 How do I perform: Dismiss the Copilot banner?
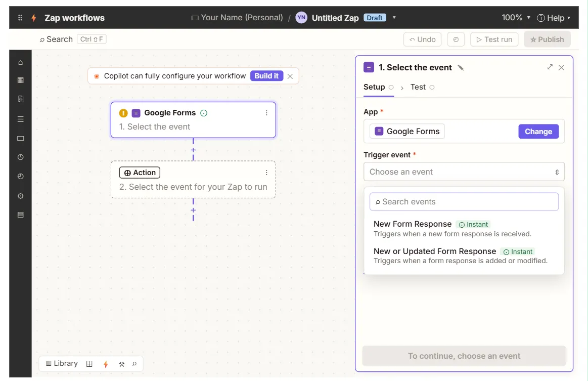point(290,76)
